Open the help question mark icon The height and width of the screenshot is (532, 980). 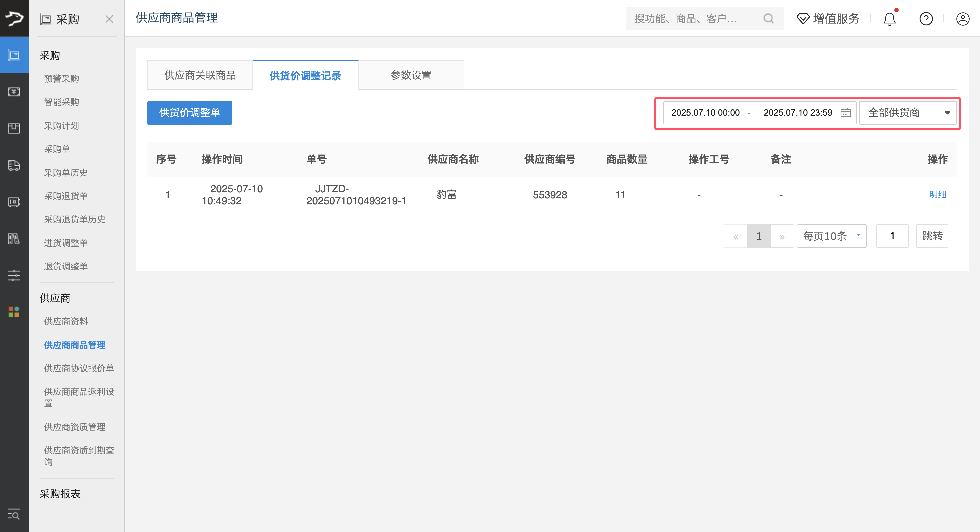(926, 18)
